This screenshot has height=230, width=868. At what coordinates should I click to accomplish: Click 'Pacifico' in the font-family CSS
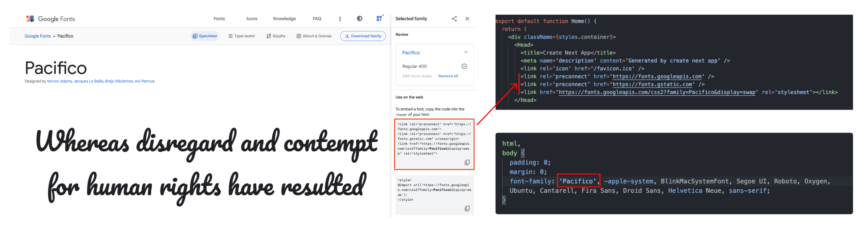(579, 181)
